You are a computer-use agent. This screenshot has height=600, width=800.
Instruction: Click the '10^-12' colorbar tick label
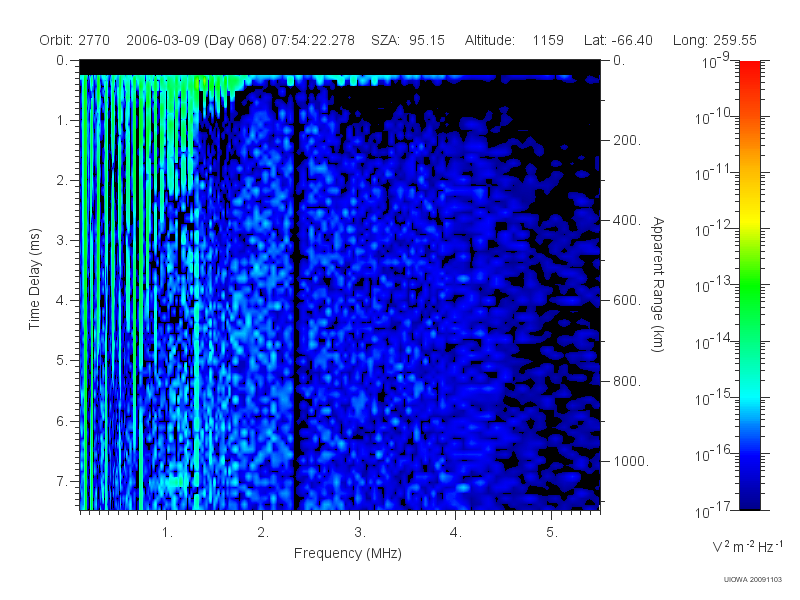(713, 230)
